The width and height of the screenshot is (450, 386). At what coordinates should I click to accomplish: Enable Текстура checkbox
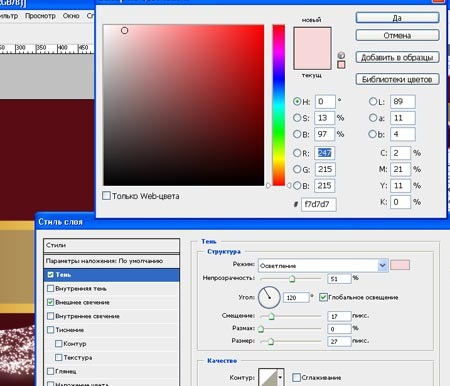coord(59,357)
